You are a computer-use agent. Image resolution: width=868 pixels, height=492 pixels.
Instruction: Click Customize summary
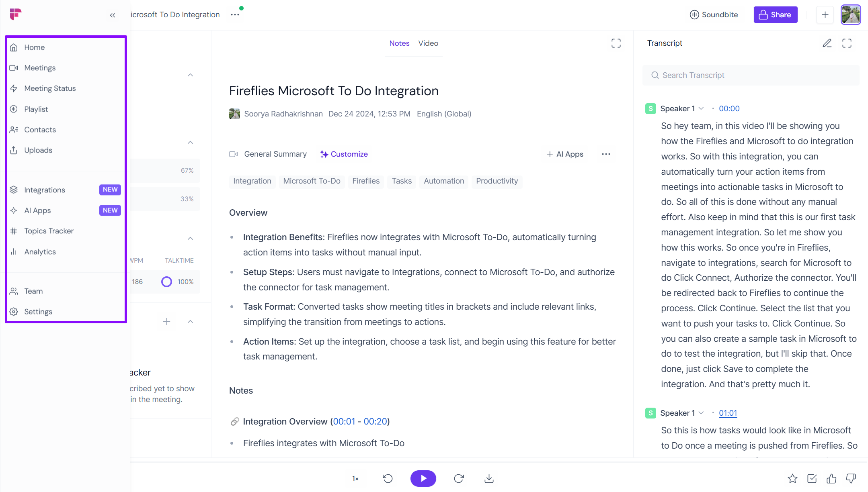(344, 154)
